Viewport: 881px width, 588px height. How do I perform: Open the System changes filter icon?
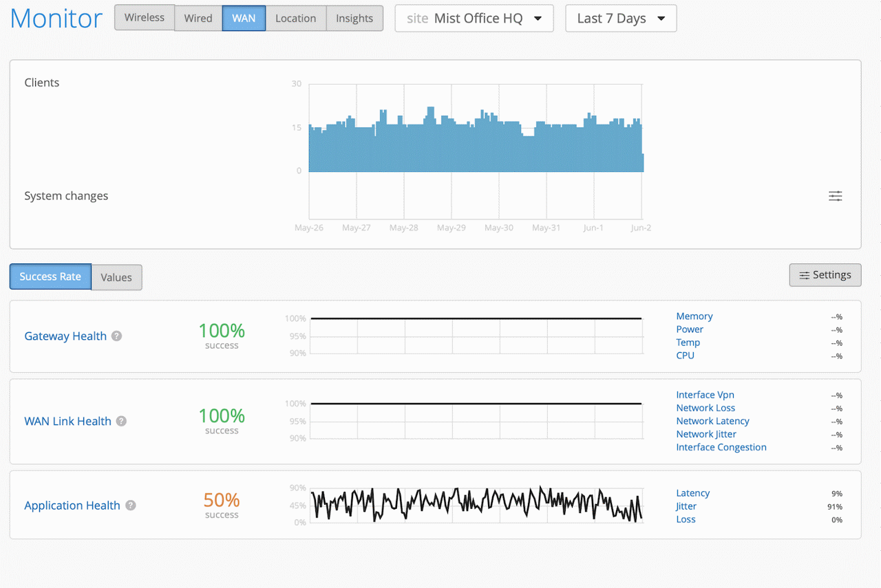point(835,195)
